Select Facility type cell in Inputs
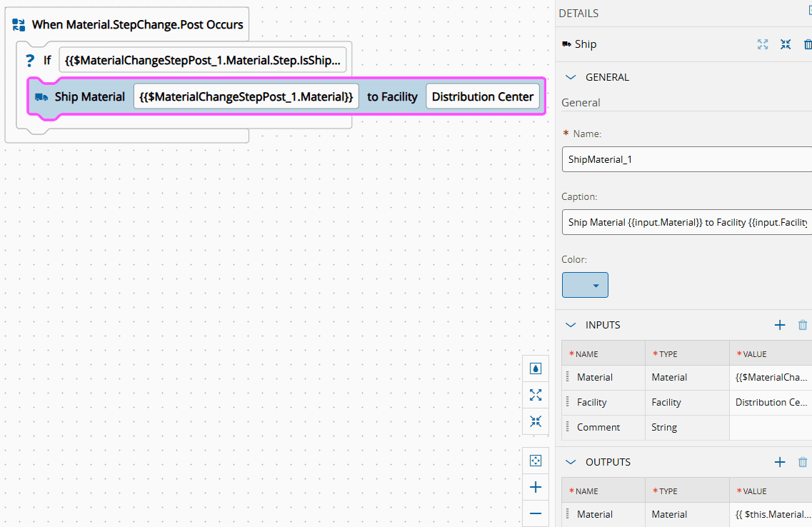This screenshot has width=812, height=527. (687, 402)
